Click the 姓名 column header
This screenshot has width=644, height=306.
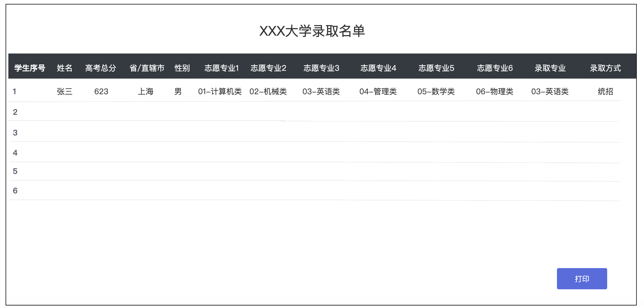tap(65, 68)
